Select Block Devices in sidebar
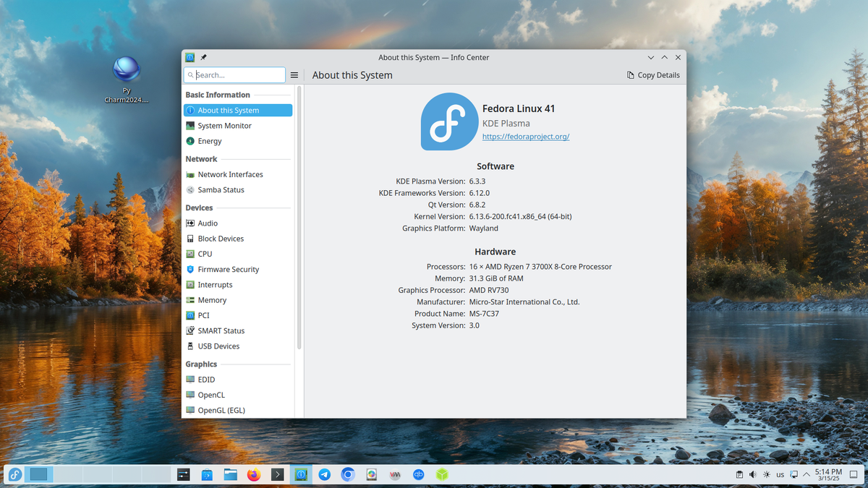Viewport: 868px width, 488px height. point(238,239)
